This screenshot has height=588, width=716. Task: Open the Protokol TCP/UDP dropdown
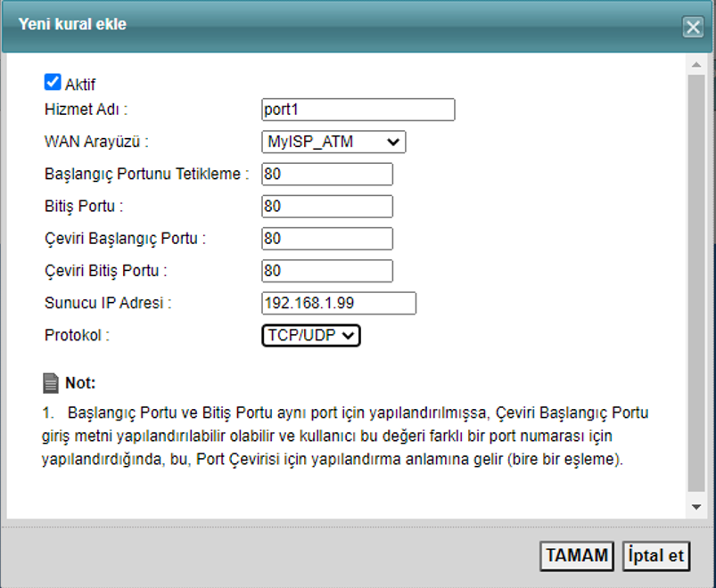click(x=311, y=335)
